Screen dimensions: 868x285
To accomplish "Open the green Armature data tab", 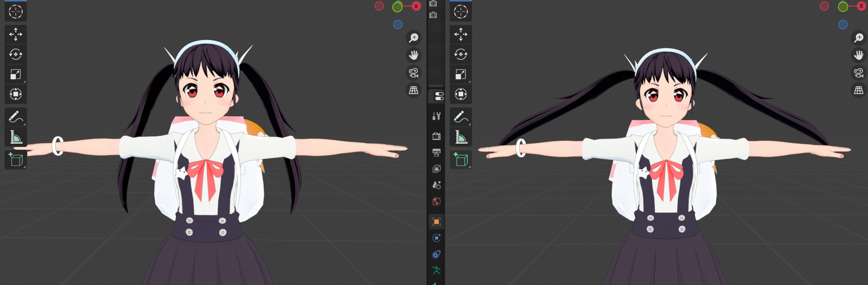I will click(x=436, y=270).
